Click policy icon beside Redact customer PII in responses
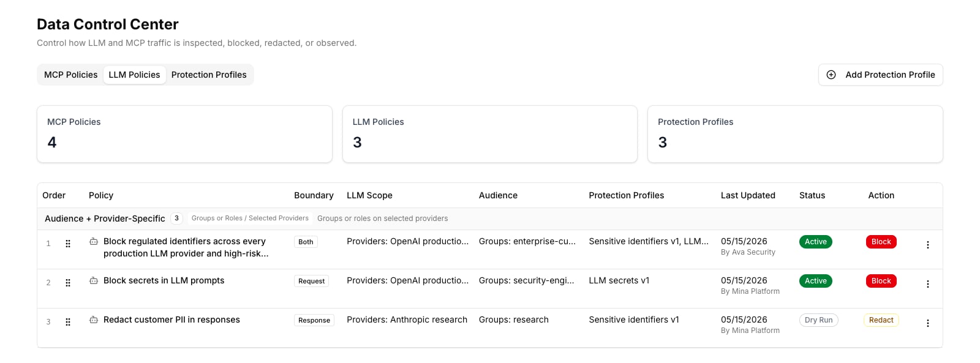Viewport: 980px width, 363px height. click(x=94, y=320)
